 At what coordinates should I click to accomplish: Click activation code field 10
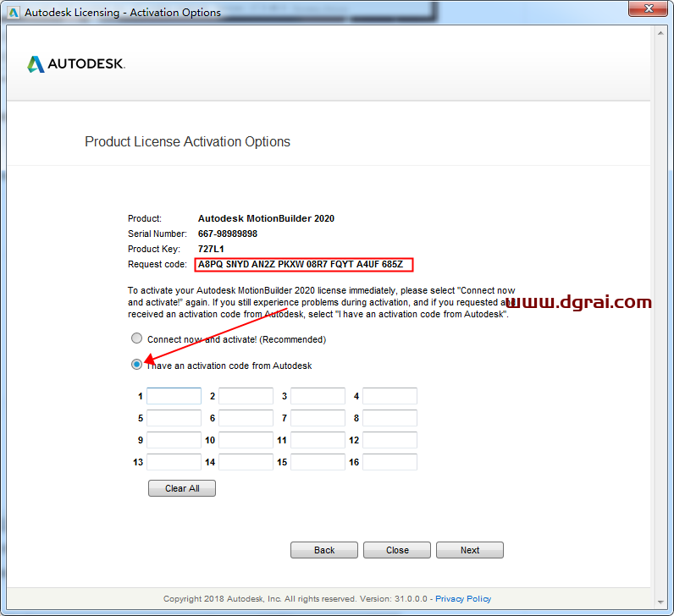pos(246,440)
